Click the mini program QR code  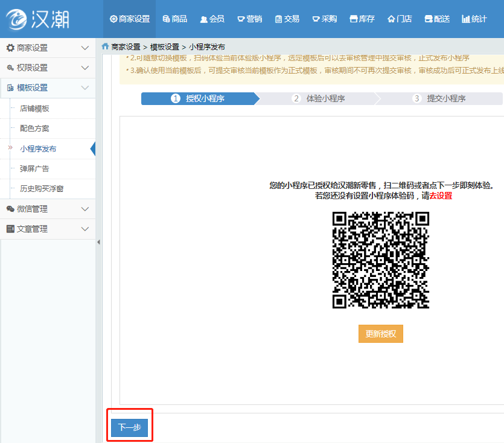pyautogui.click(x=381, y=260)
